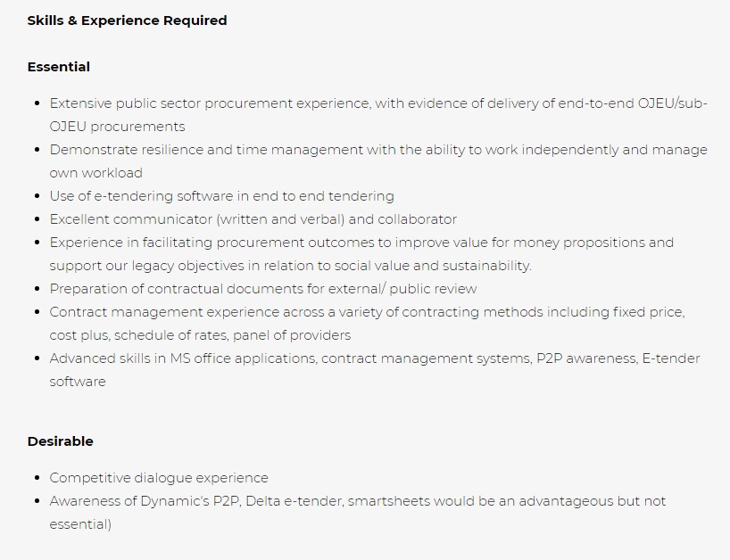Click the own workload text line
Viewport: 730px width, 560px height.
pos(95,173)
